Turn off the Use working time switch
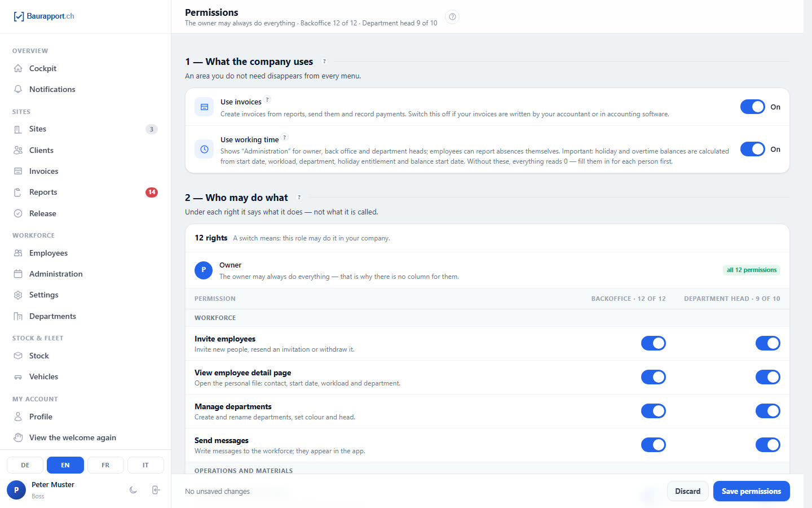812x508 pixels. coord(752,149)
